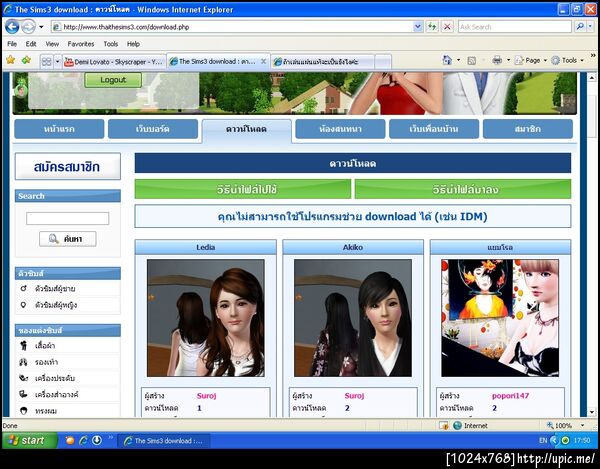Close The Sims3 download tab

(263, 61)
